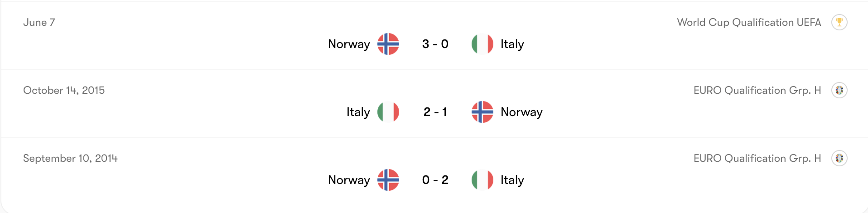The image size is (868, 213).
Task: Open EURO Qualification Grp. H for 2015 match
Action: click(x=757, y=90)
